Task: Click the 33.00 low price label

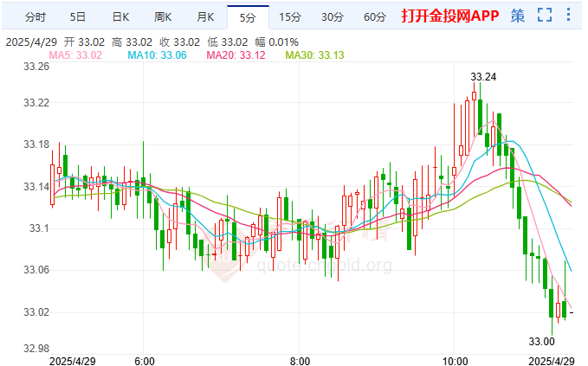Action: [541, 341]
